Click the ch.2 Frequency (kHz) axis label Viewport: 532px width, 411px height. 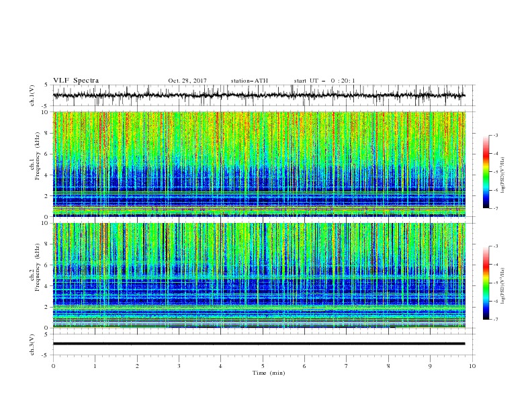tap(35, 267)
